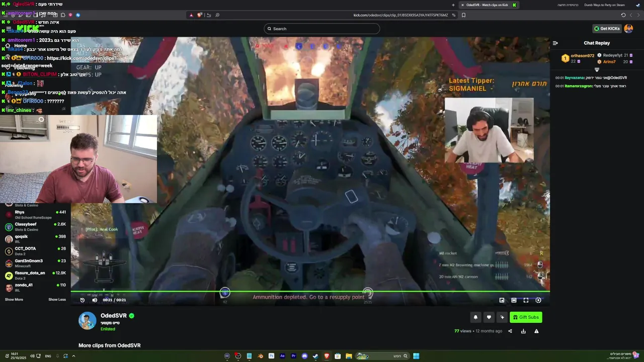The image size is (644, 362).
Task: Open Gard3nGnom3 channel in the sidebar
Action: (35, 263)
